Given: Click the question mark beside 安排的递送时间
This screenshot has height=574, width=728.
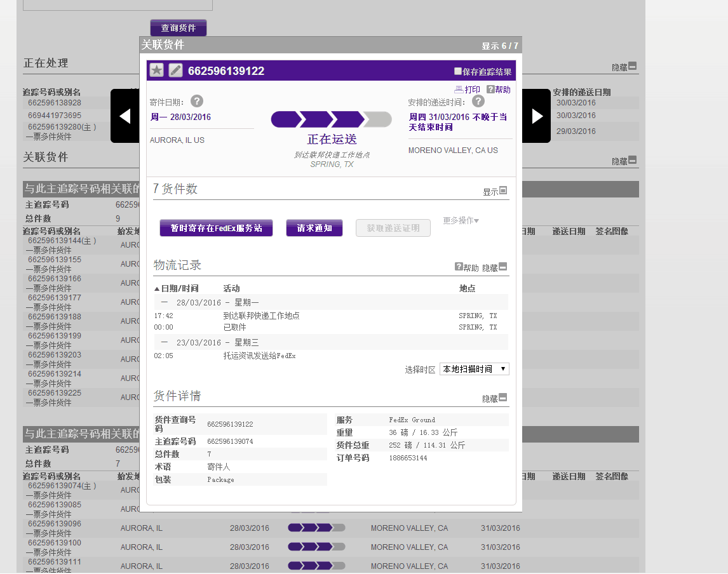Looking at the screenshot, I should 478,101.
